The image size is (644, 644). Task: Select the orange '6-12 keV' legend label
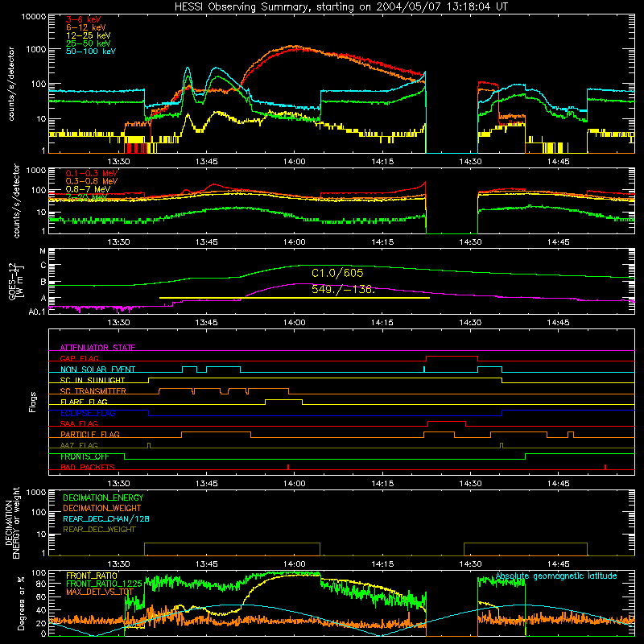[x=86, y=27]
